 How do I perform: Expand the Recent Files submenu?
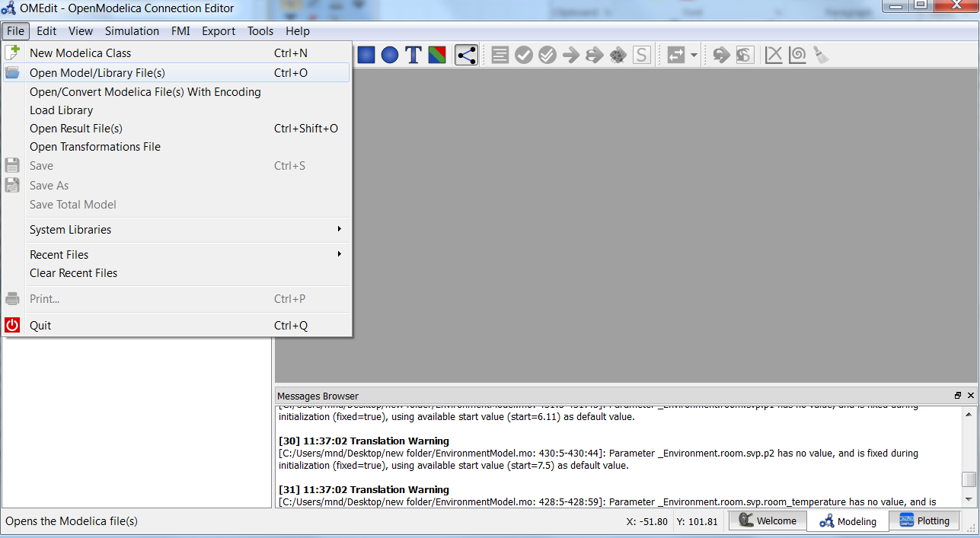176,255
